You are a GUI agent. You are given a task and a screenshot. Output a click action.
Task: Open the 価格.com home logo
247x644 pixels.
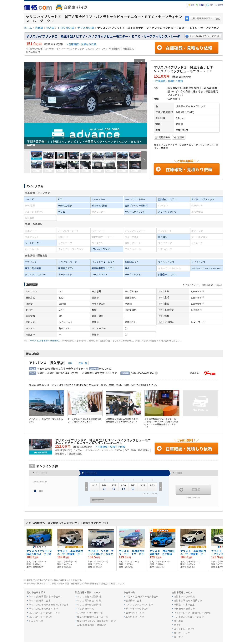pyautogui.click(x=38, y=7)
